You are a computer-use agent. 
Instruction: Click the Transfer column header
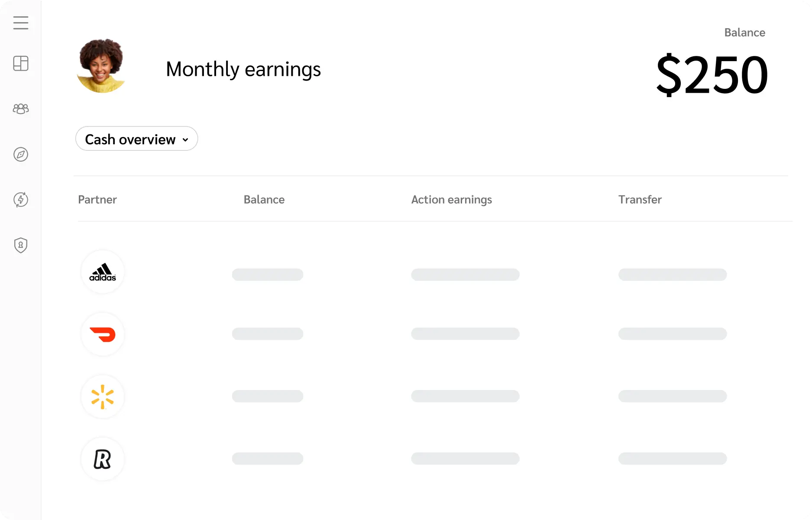pyautogui.click(x=640, y=199)
